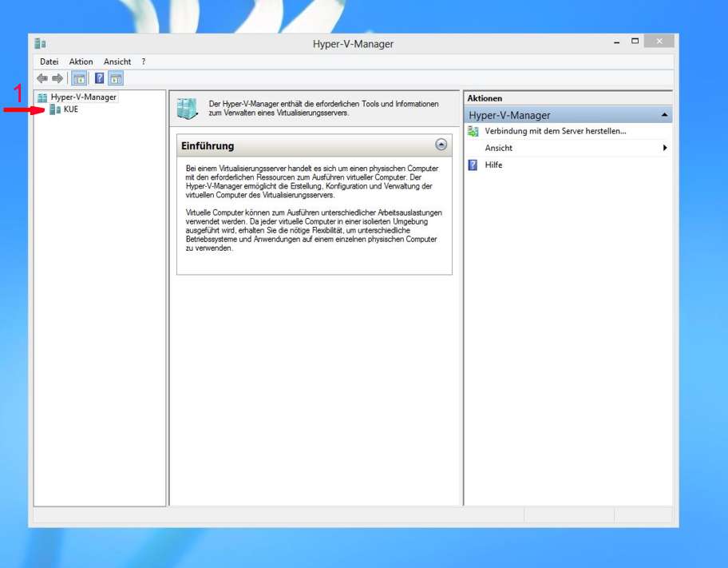The width and height of the screenshot is (728, 568).
Task: Maximize the Hyper-V-Manager window
Action: point(635,42)
